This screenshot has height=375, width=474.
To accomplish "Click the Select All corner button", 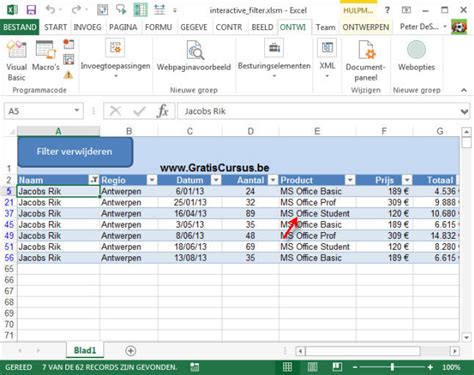I will pos(10,131).
